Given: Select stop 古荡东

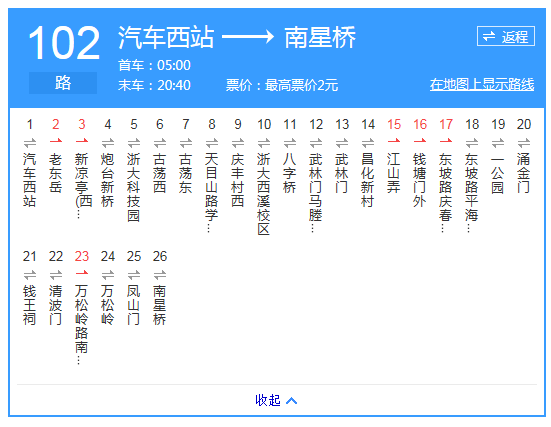Looking at the screenshot, I should pyautogui.click(x=186, y=173).
